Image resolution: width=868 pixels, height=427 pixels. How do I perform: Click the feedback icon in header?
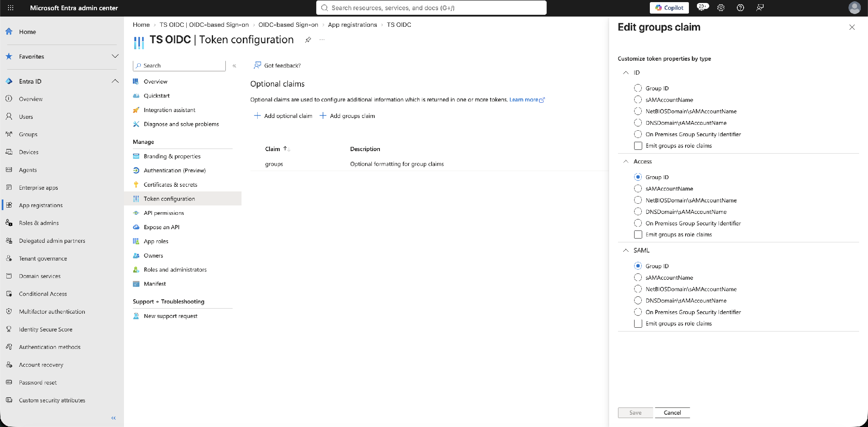click(760, 8)
